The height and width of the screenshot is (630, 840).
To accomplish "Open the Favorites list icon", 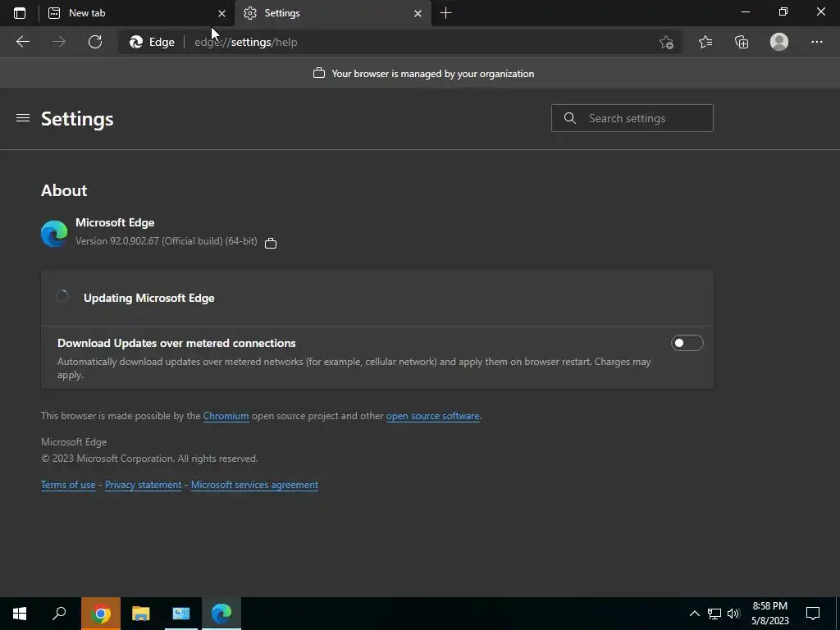I will [705, 42].
